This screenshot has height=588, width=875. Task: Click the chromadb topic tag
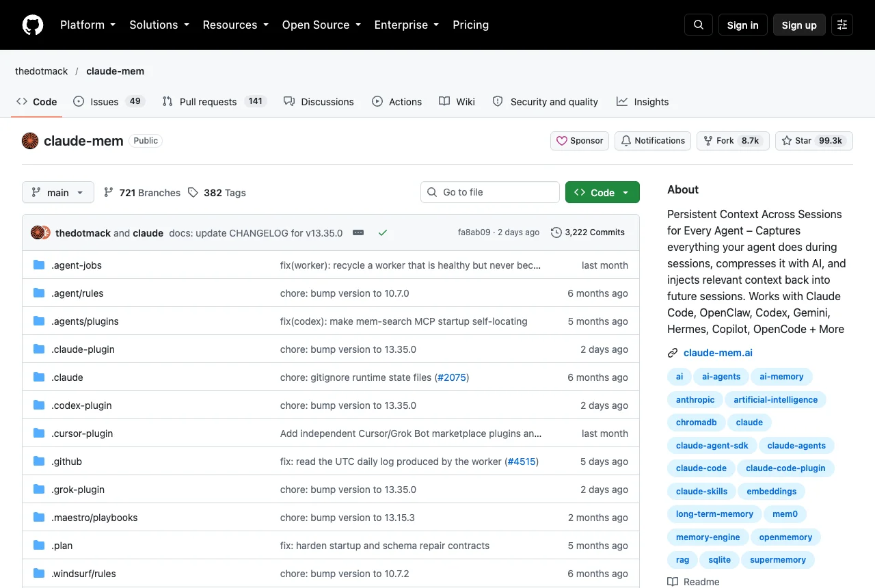click(x=697, y=423)
